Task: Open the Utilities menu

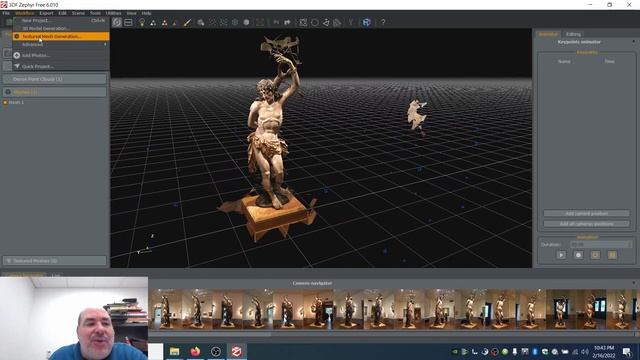Action: (113, 13)
